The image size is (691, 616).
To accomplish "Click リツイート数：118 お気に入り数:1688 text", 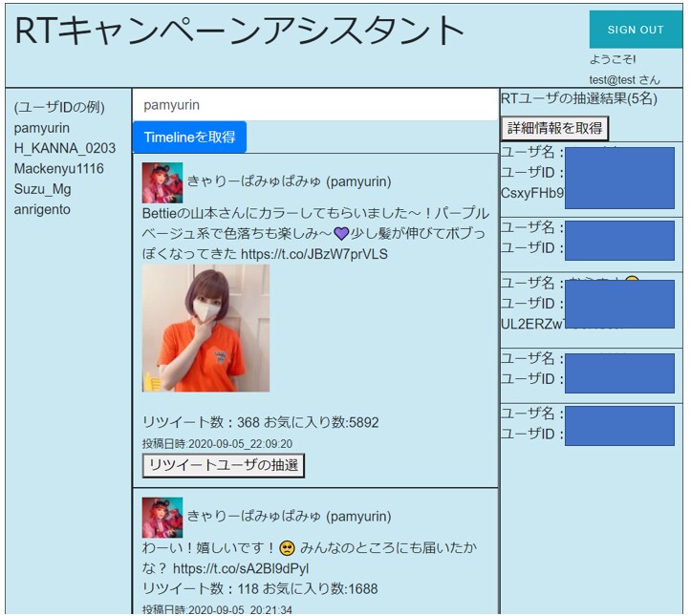I will 260,589.
